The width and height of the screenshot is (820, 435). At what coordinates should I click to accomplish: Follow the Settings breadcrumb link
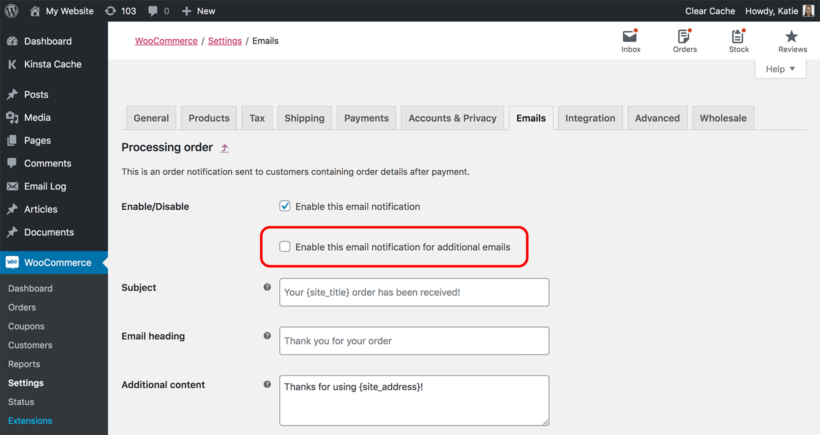pos(225,41)
